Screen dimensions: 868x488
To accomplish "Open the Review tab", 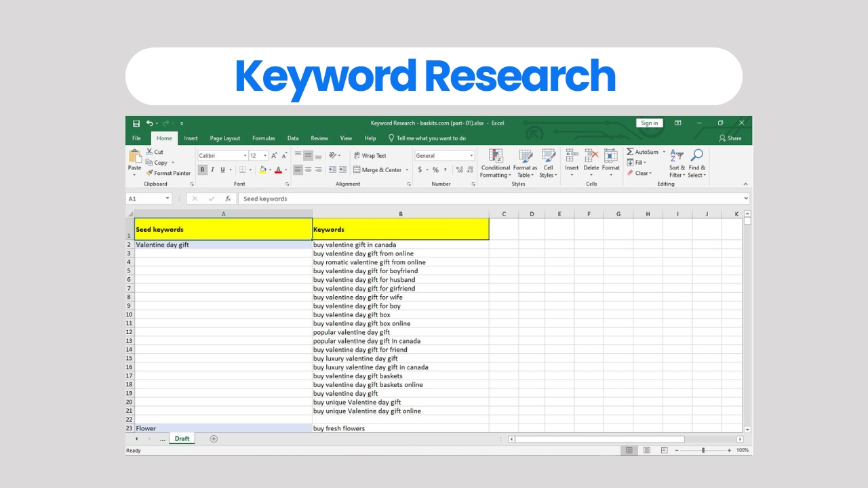I will pos(319,138).
